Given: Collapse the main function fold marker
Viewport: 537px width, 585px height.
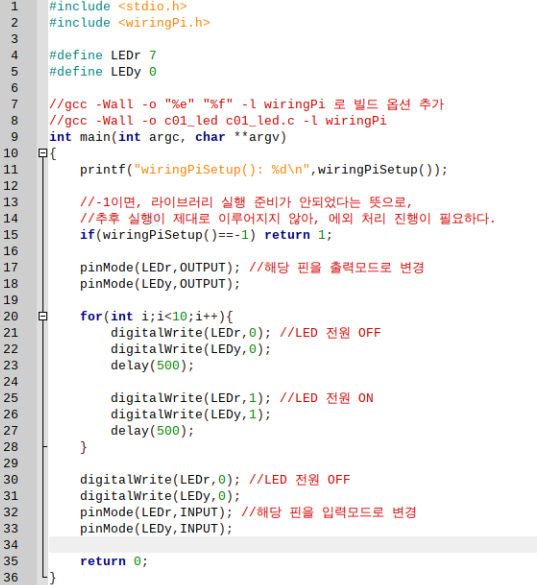Looking at the screenshot, I should 43,153.
